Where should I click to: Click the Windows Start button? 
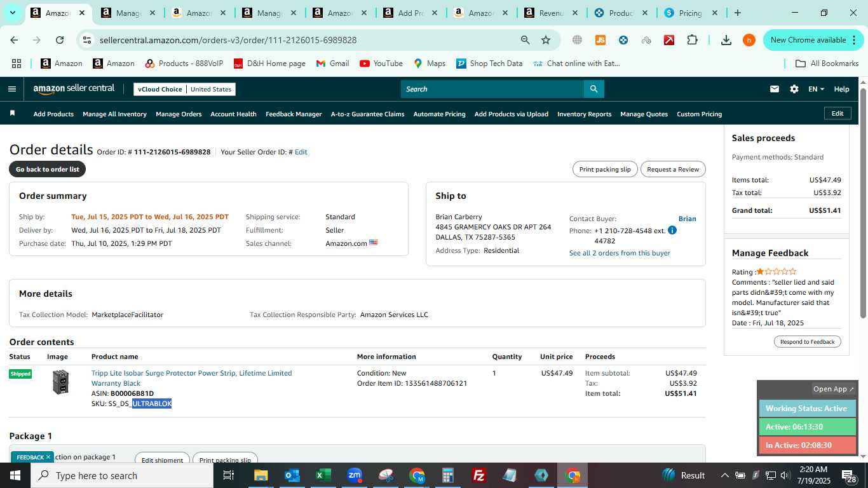pos(15,475)
